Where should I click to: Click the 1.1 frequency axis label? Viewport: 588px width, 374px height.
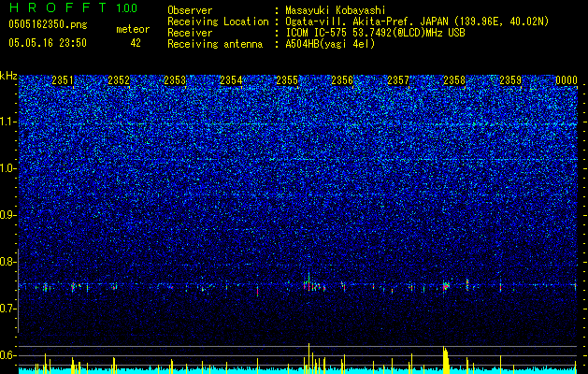[x=8, y=122]
